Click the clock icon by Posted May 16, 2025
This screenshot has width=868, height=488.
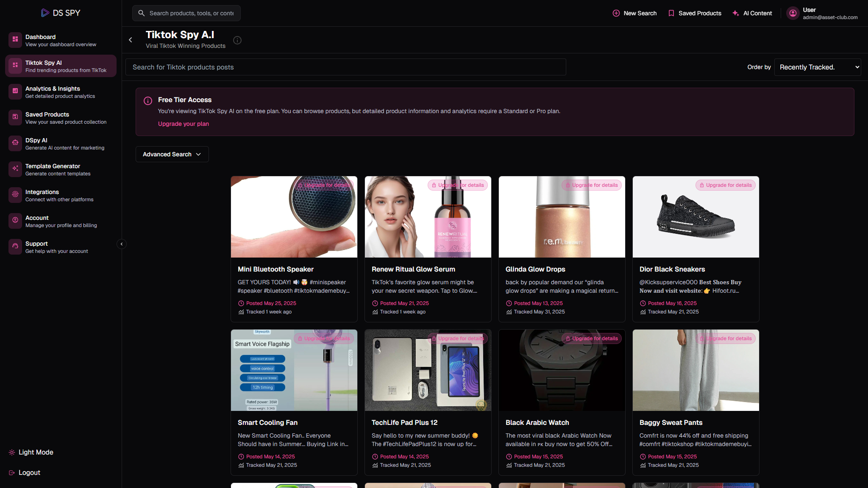coord(643,303)
